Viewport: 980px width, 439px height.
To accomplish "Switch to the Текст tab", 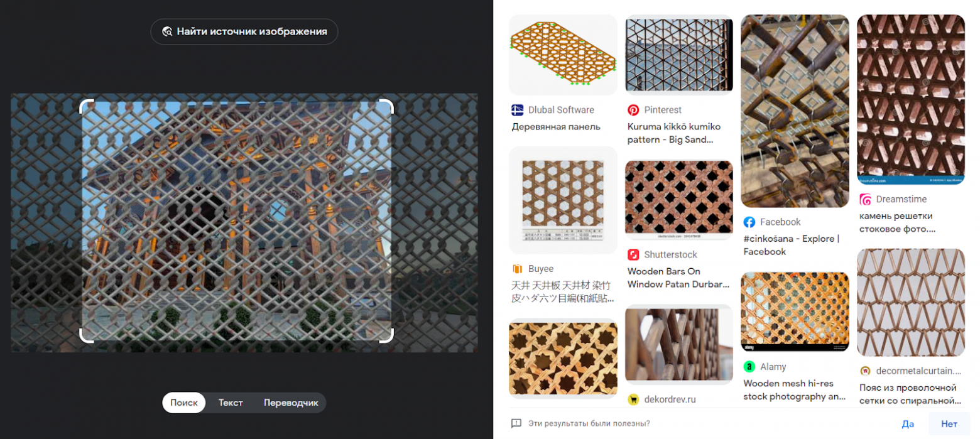I will tap(231, 403).
